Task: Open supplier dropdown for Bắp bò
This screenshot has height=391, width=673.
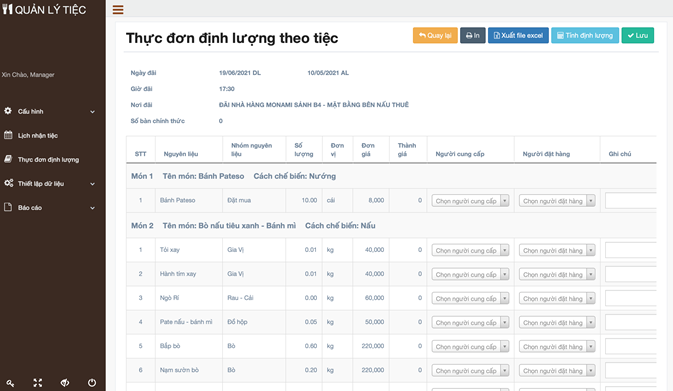Action: coord(470,346)
